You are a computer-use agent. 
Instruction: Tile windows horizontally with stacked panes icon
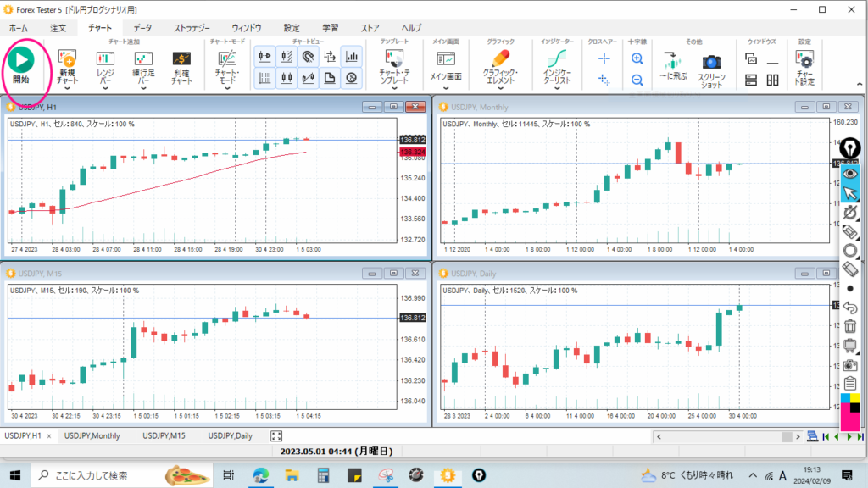751,80
